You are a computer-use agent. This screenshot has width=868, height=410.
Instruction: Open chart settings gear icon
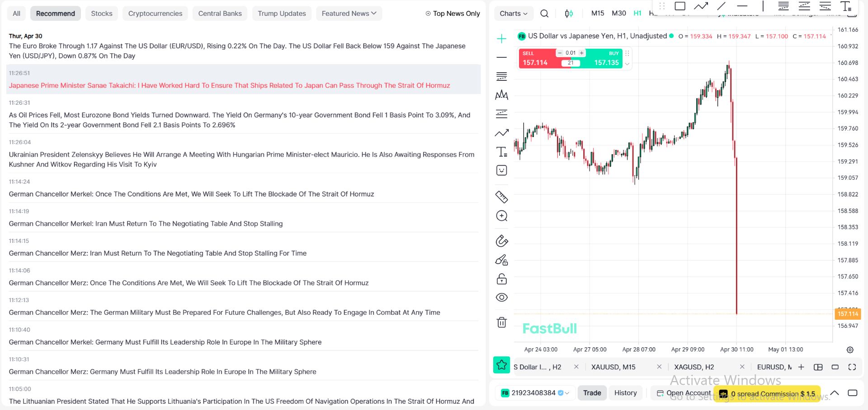(x=850, y=350)
